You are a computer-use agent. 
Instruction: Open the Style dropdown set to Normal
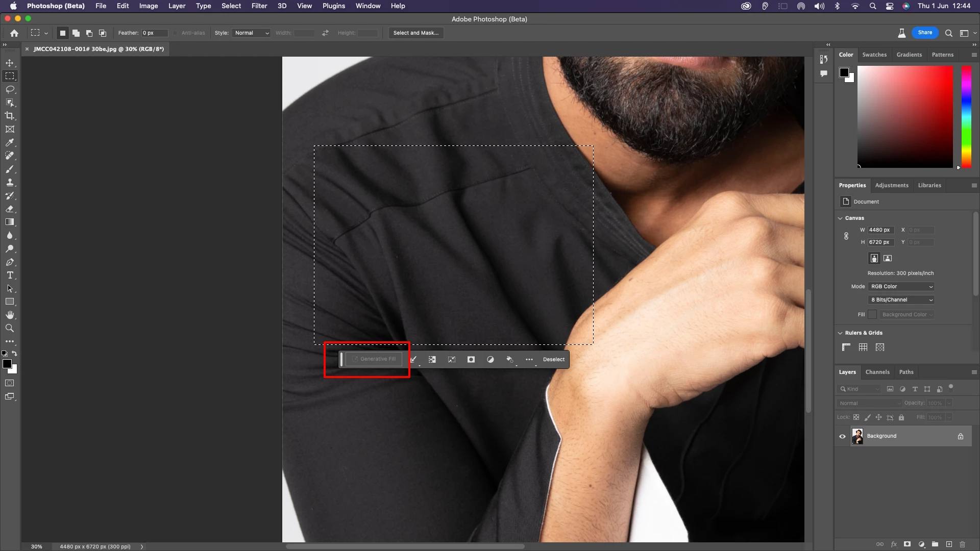(x=251, y=33)
